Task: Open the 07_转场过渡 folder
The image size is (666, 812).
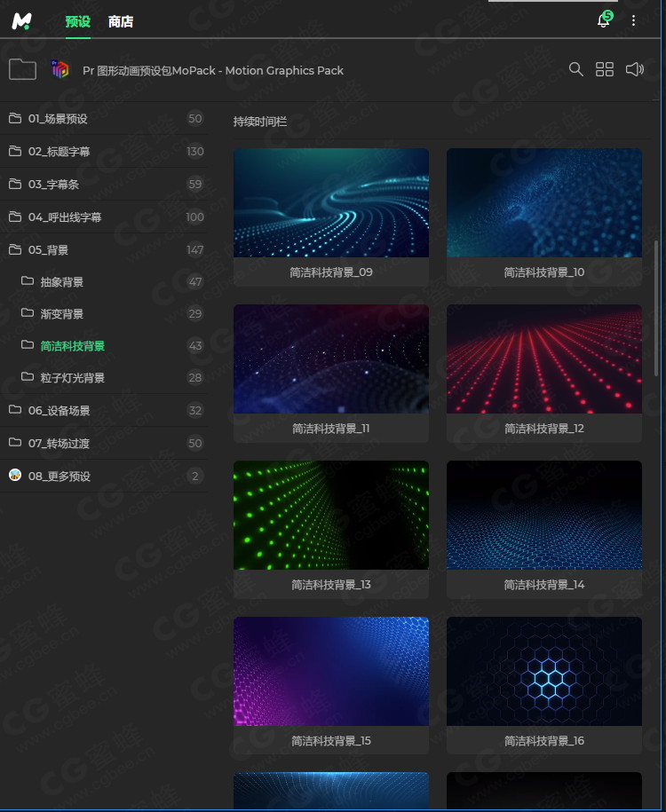Action: point(104,443)
